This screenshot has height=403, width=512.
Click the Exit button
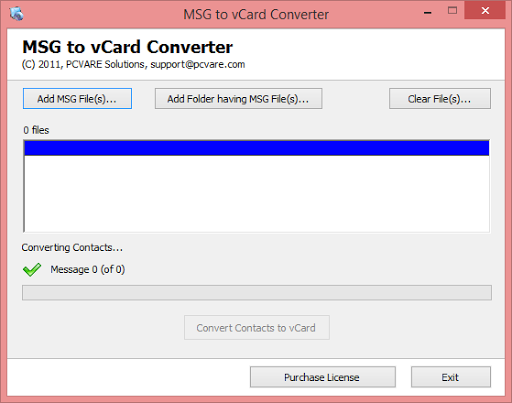coord(451,377)
